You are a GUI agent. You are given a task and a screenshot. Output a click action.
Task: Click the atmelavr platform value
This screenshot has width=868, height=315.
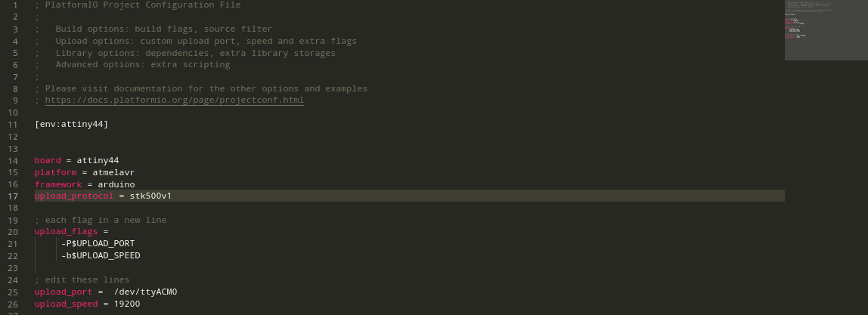click(x=113, y=172)
